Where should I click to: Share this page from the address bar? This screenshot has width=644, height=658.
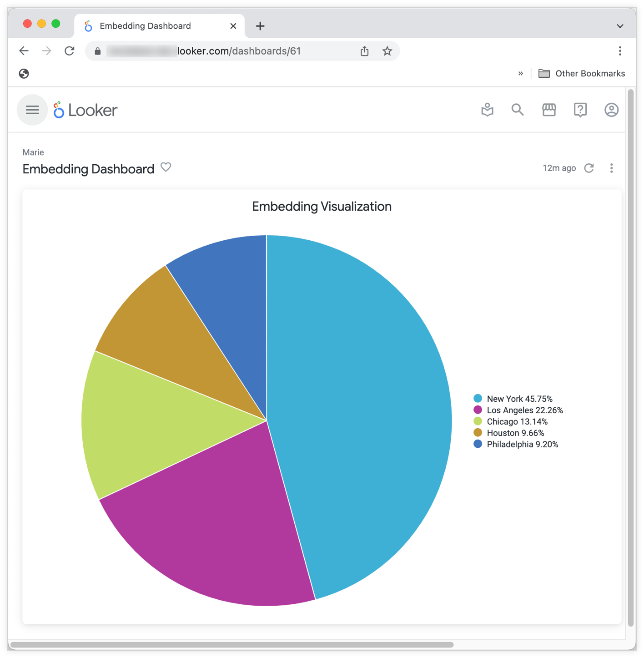[x=365, y=51]
